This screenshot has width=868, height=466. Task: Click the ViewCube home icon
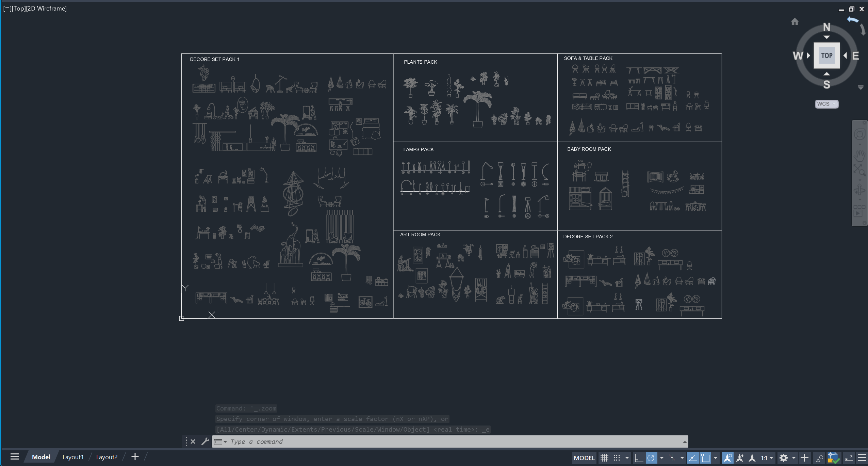795,22
